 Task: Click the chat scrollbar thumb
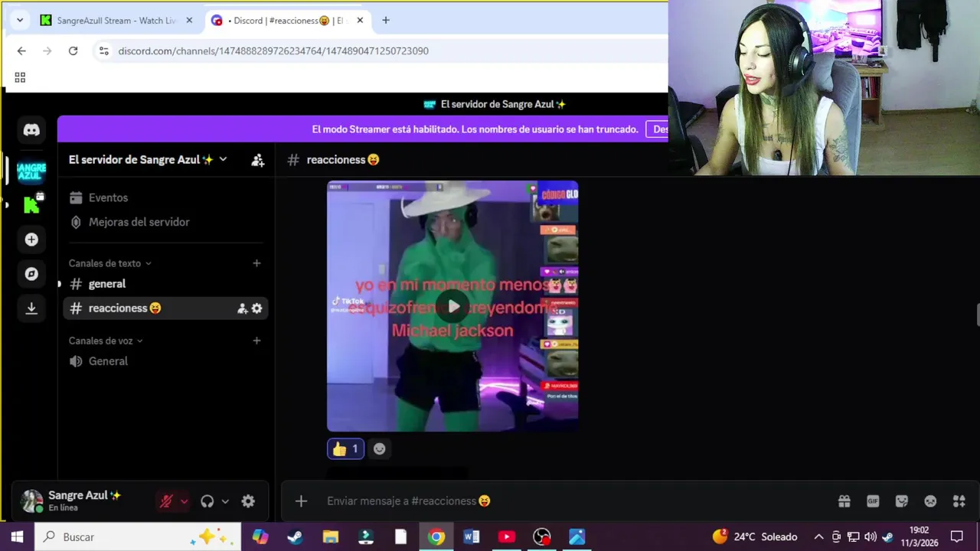click(977, 315)
